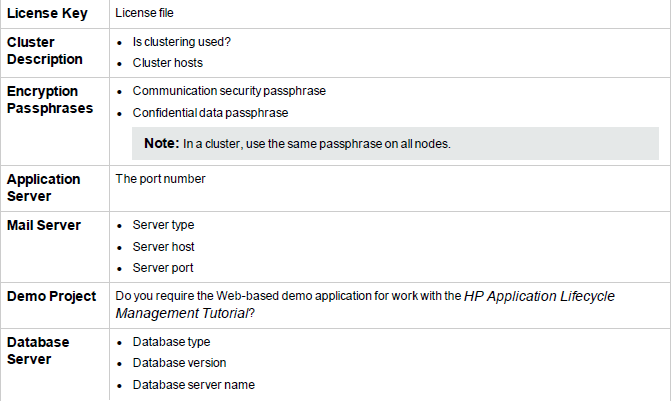Click the Database server name item
Image resolution: width=672 pixels, height=413 pixels.
point(194,385)
